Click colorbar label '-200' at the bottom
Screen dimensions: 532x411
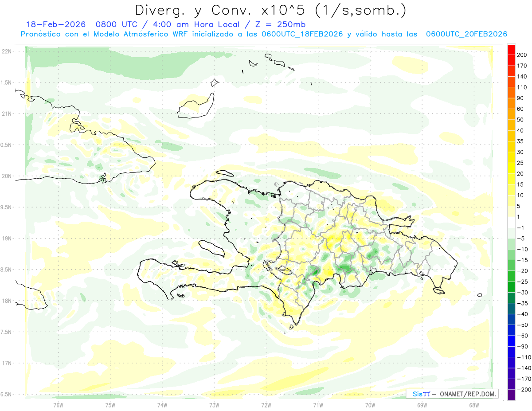click(525, 389)
